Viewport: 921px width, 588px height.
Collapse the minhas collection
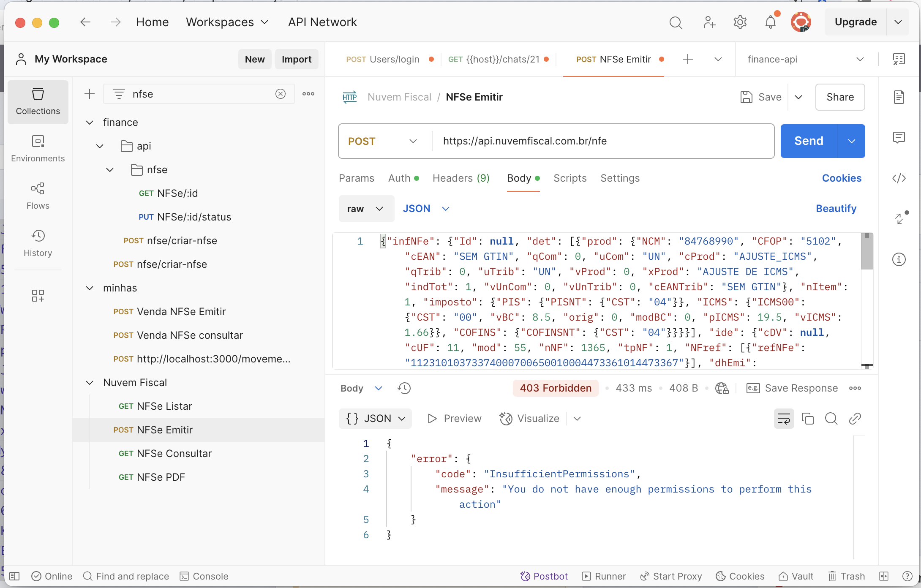(90, 288)
